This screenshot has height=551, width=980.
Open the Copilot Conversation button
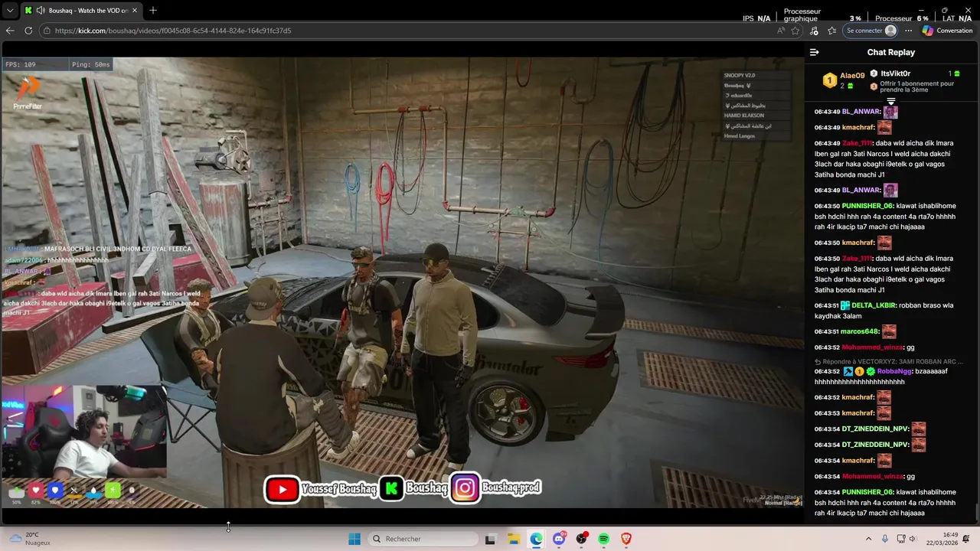(x=948, y=31)
